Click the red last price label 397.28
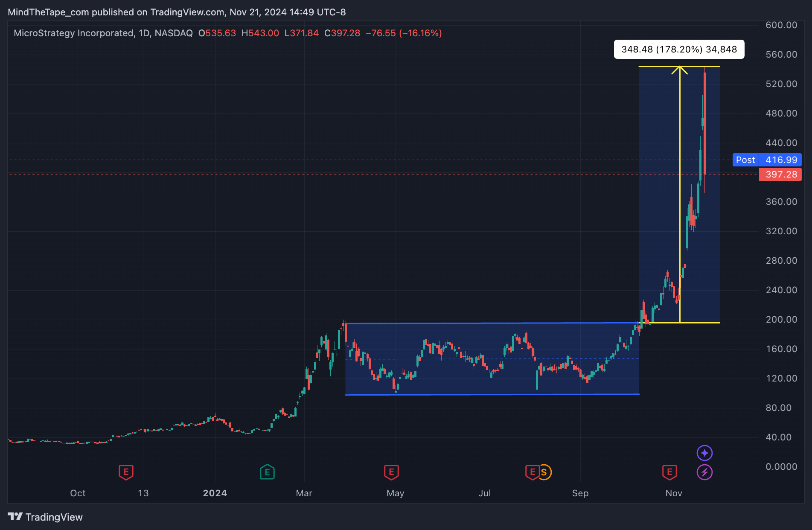 (780, 175)
